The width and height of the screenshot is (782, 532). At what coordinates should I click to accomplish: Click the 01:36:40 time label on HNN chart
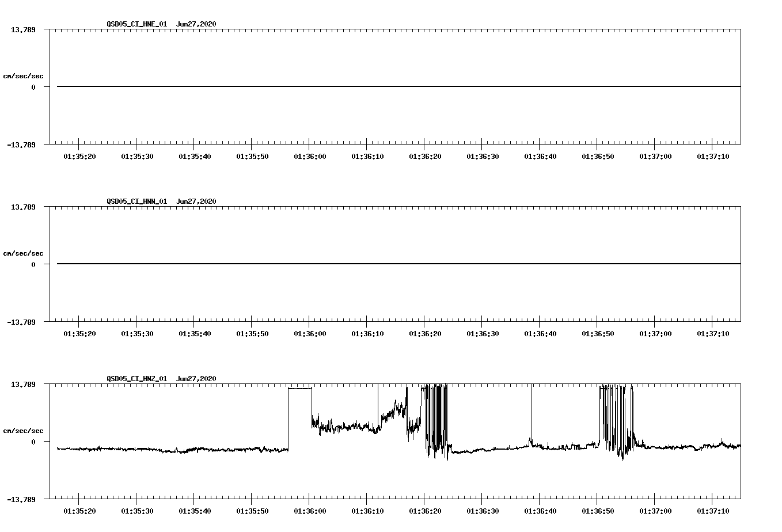(540, 334)
